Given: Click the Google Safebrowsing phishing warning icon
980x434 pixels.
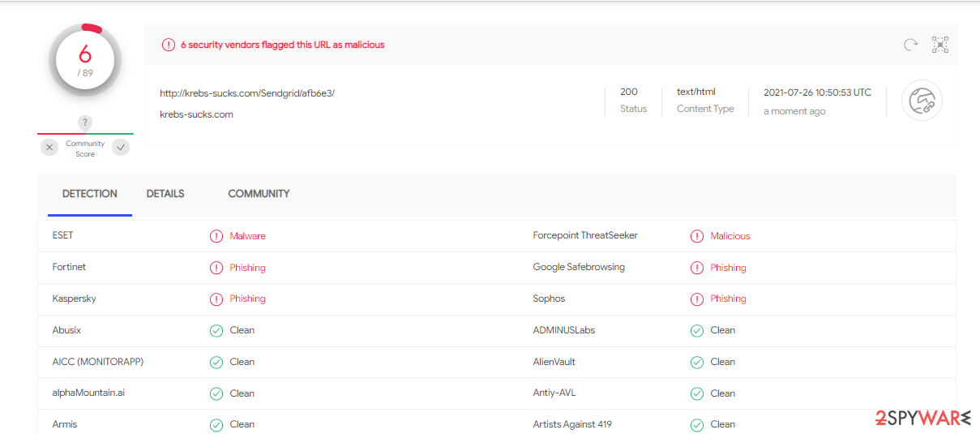Looking at the screenshot, I should tap(697, 268).
